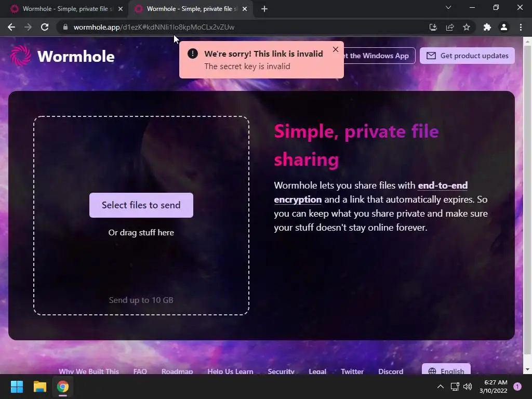Click the envelope icon in product updates
The image size is (532, 399).
(x=431, y=56)
